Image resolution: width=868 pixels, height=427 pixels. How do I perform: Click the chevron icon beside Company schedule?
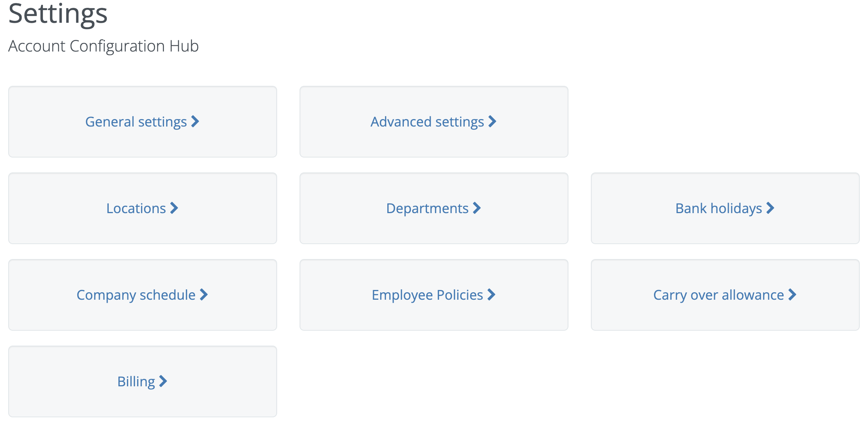tap(204, 295)
